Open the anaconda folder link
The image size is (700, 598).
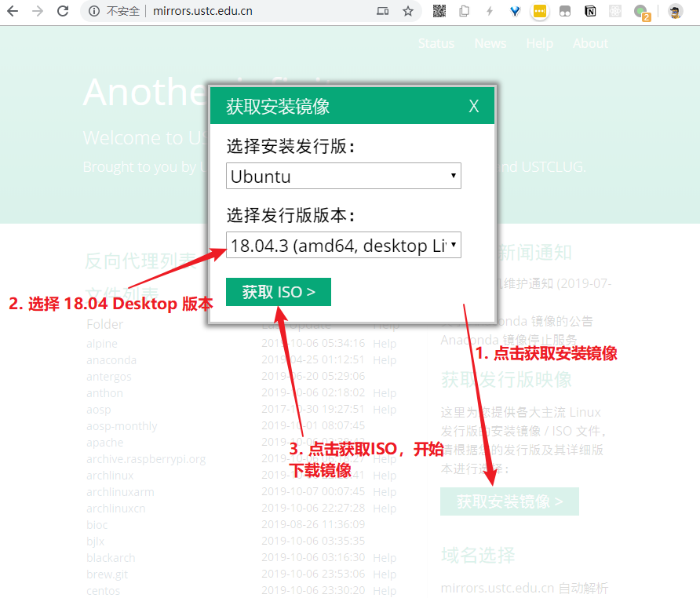[x=111, y=360]
